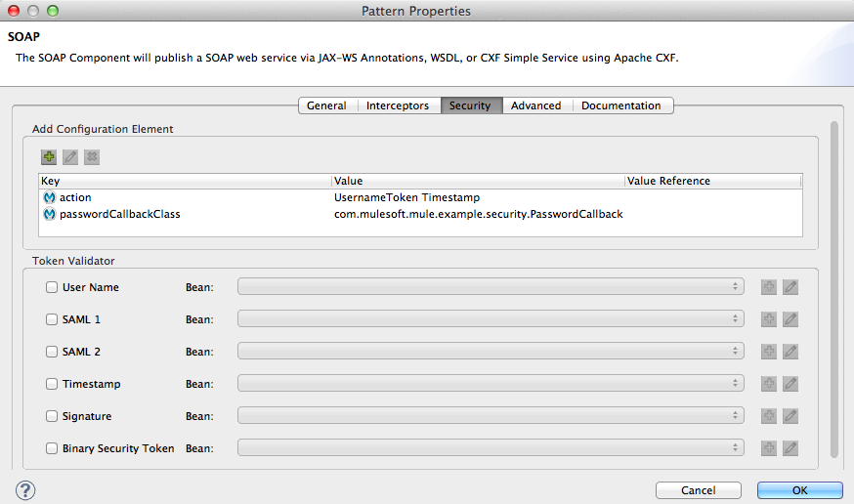Screen dimensions: 854x504
Task: Expand the Timestamp Bean dropdown
Action: tap(491, 384)
